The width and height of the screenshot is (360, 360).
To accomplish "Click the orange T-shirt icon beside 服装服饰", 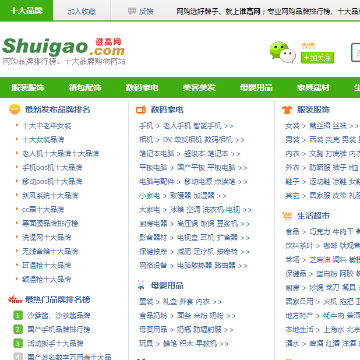I will pos(287,110).
